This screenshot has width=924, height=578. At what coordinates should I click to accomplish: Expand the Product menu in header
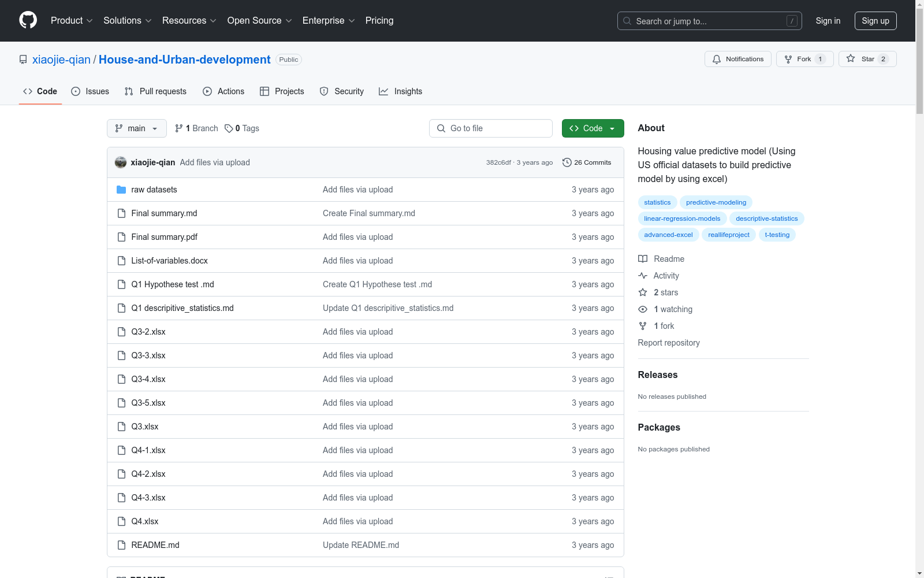pyautogui.click(x=72, y=21)
